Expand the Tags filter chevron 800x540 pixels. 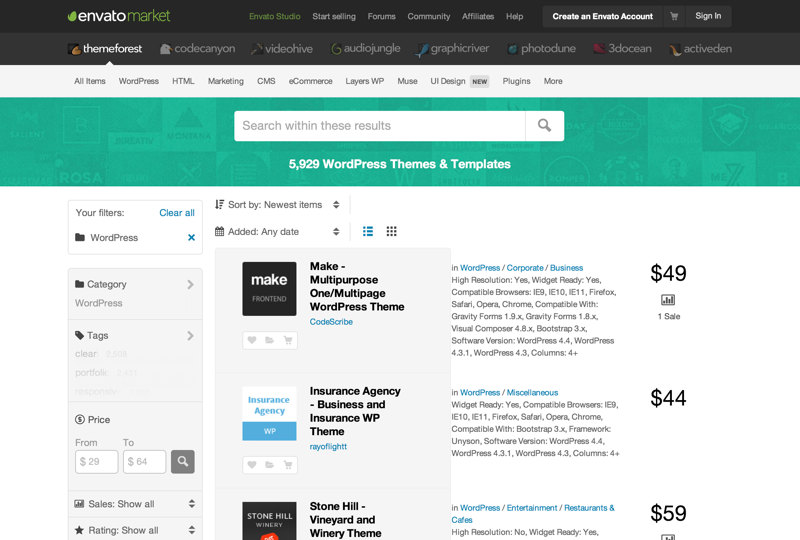[190, 335]
